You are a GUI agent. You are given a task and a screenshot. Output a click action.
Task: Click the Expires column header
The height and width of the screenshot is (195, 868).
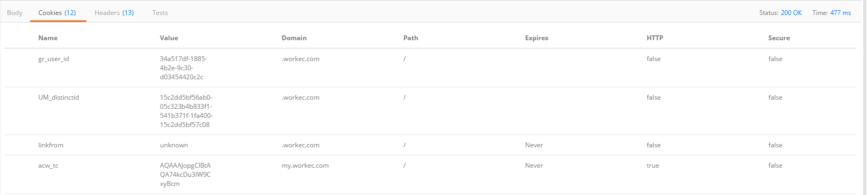coord(536,38)
